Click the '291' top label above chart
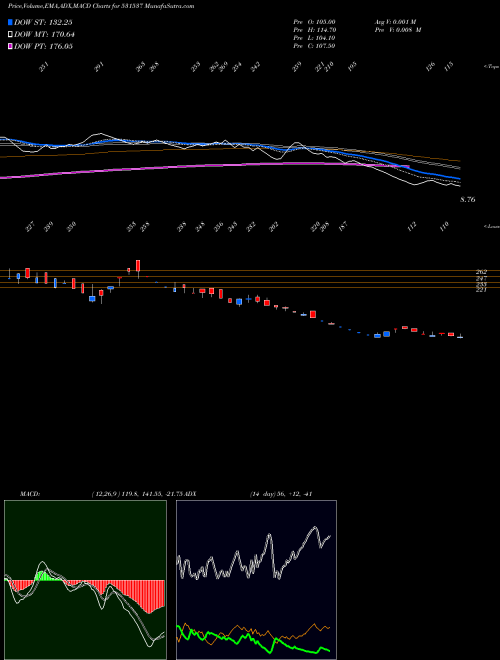The width and height of the screenshot is (500, 660). click(x=99, y=67)
